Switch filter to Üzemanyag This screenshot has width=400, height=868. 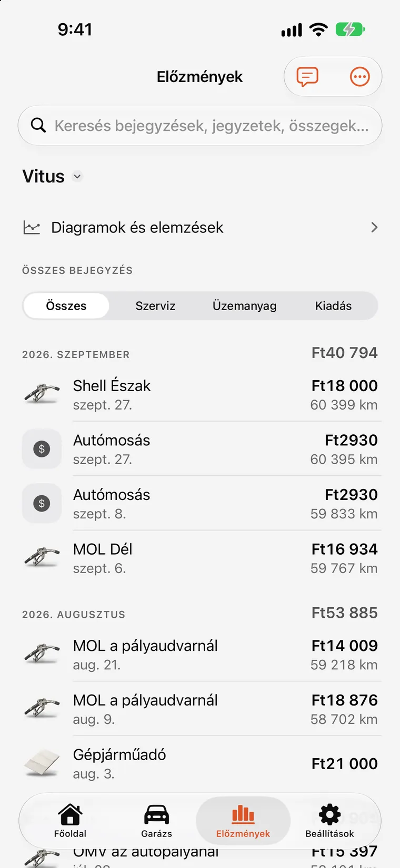click(244, 306)
